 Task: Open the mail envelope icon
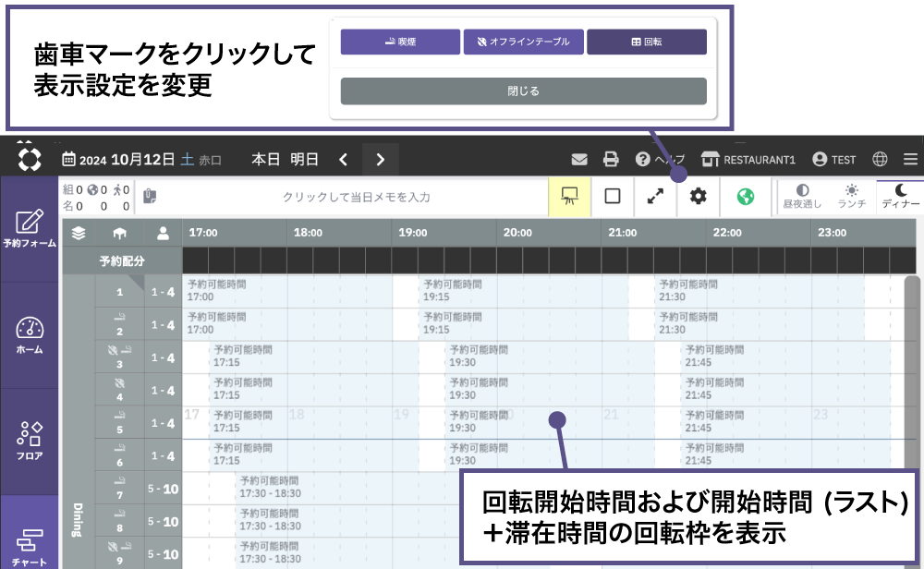(x=579, y=160)
